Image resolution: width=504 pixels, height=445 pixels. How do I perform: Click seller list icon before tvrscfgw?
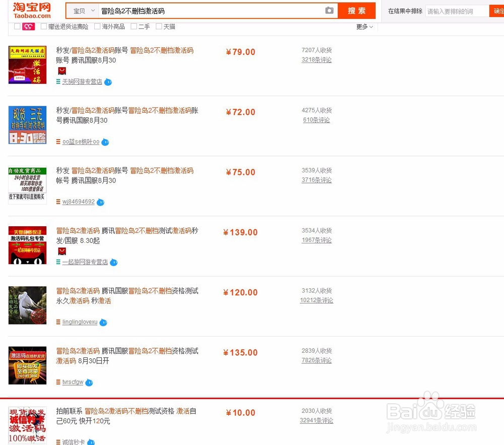tap(58, 382)
